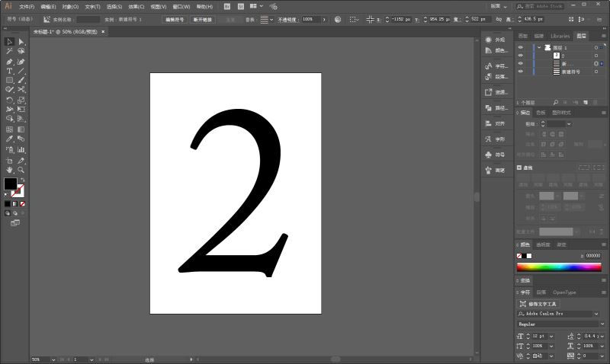Image resolution: width=610 pixels, height=364 pixels.
Task: Open the zoom level 50% dropdown
Action: [x=53, y=359]
